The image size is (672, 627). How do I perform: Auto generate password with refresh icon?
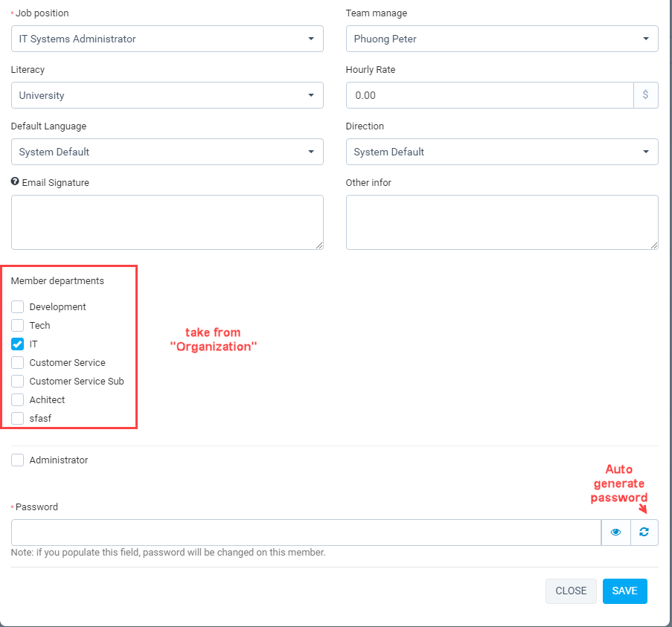(644, 533)
